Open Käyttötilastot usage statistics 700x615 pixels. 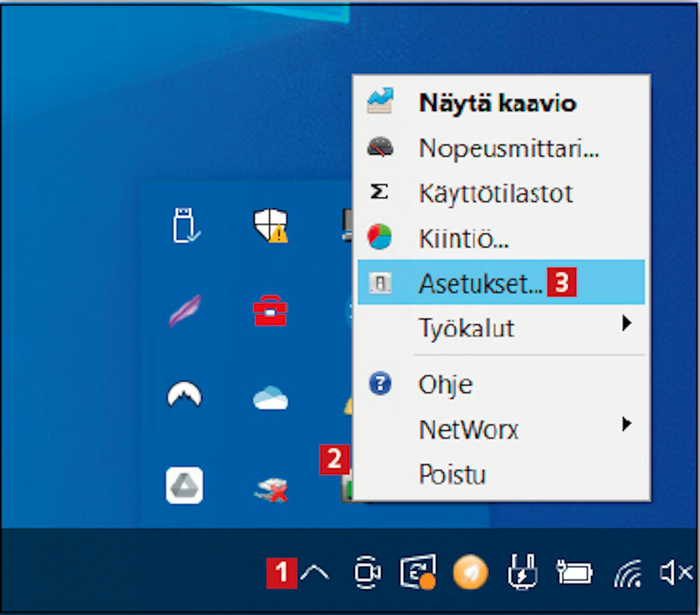(501, 193)
